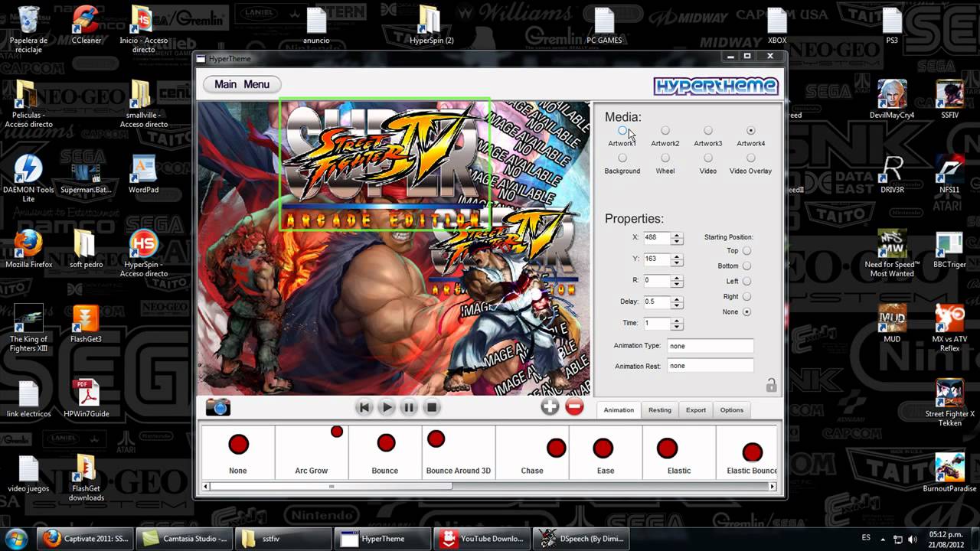Image resolution: width=980 pixels, height=551 pixels.
Task: Click the Time stepper arrows
Action: coord(676,324)
